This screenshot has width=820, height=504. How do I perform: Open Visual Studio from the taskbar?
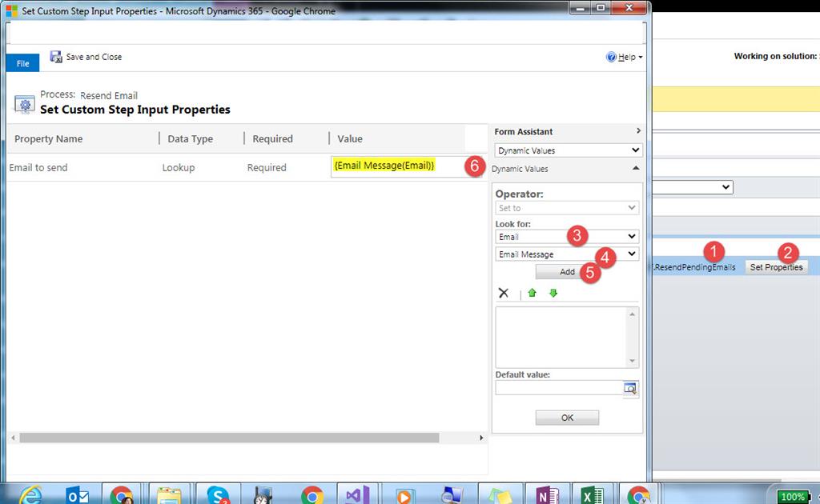pos(357,494)
